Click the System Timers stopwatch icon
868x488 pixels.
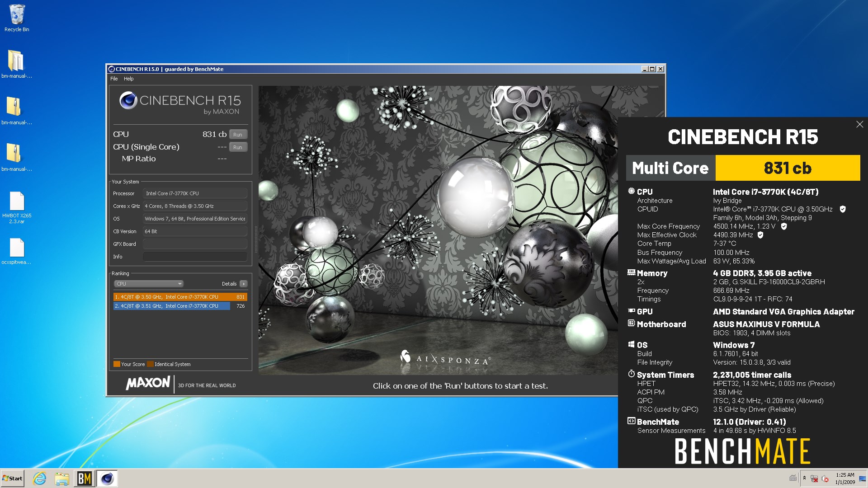(x=631, y=374)
